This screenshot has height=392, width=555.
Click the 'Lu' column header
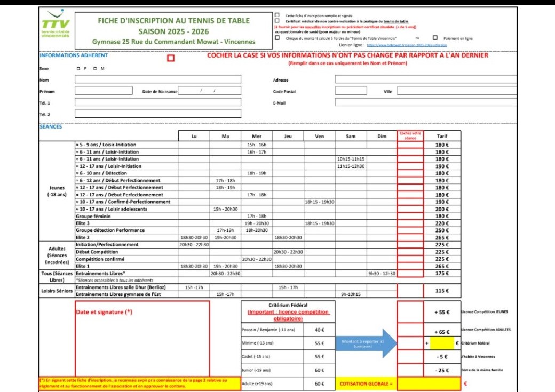194,136
